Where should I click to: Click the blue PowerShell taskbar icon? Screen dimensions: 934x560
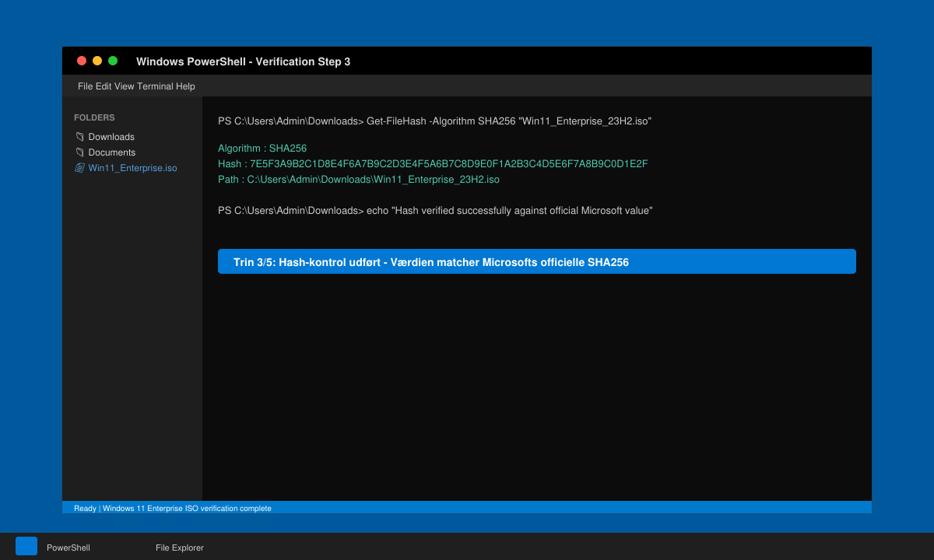click(x=26, y=546)
